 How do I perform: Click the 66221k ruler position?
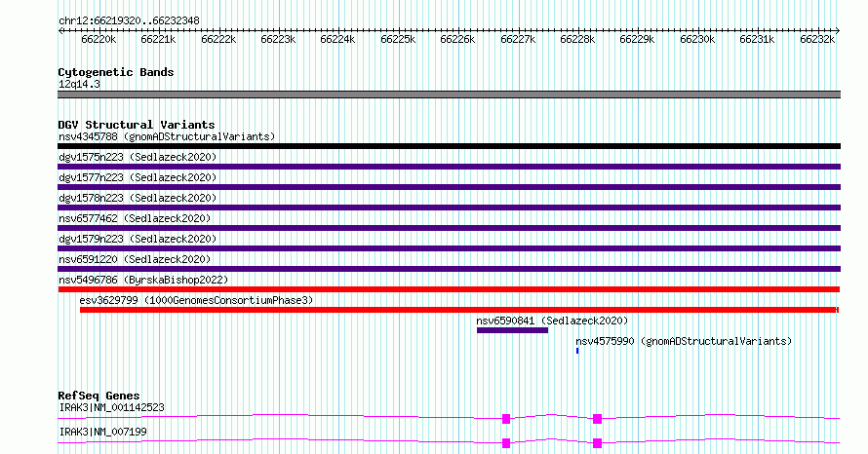point(158,40)
